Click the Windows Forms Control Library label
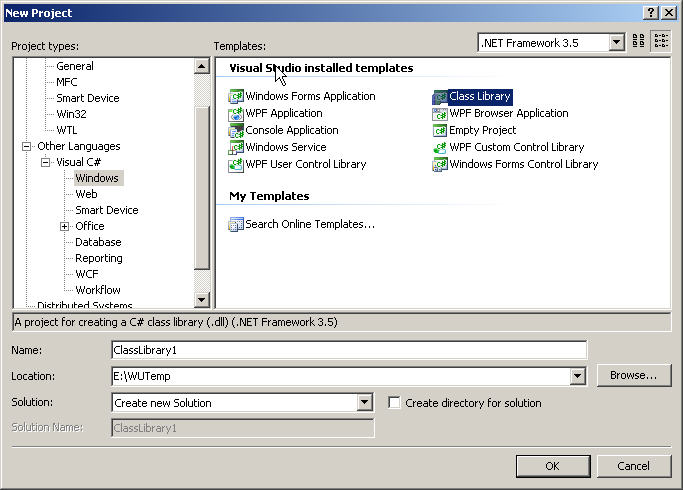 [x=524, y=164]
